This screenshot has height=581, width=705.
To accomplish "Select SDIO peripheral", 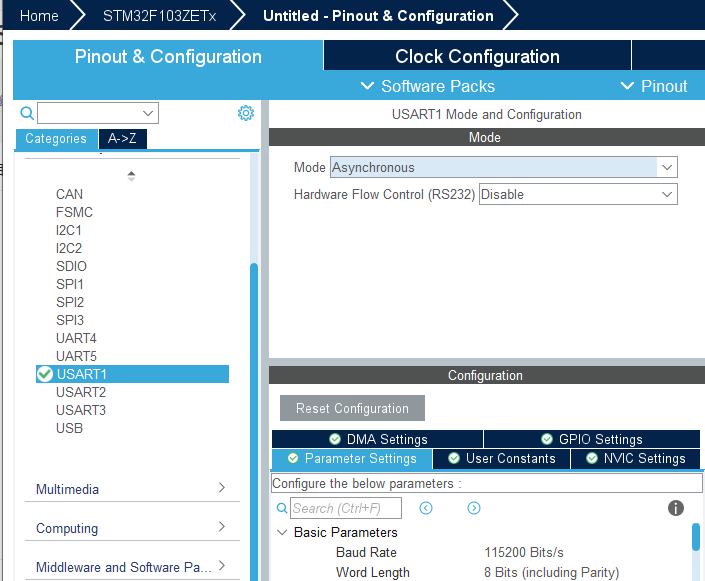I will [x=71, y=266].
